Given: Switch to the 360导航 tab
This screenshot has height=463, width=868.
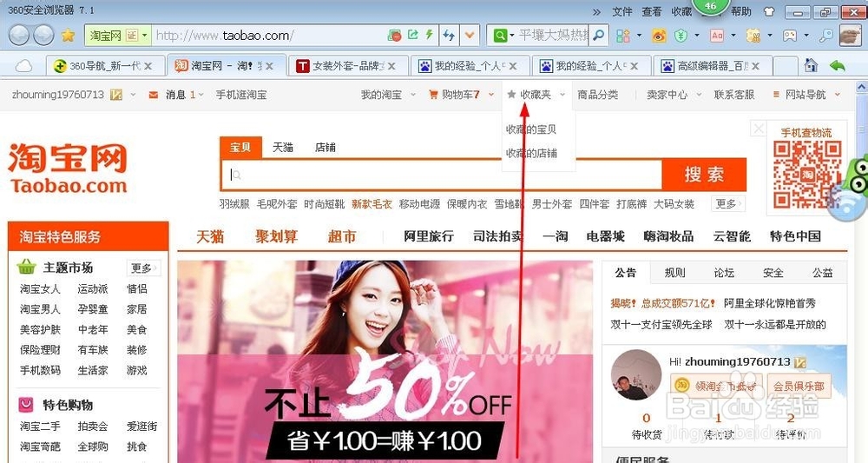Looking at the screenshot, I should tap(105, 66).
